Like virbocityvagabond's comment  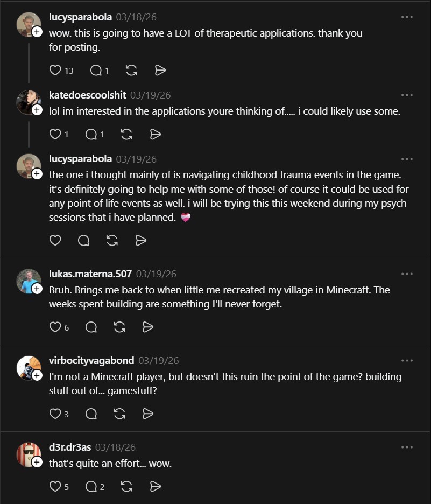point(55,414)
